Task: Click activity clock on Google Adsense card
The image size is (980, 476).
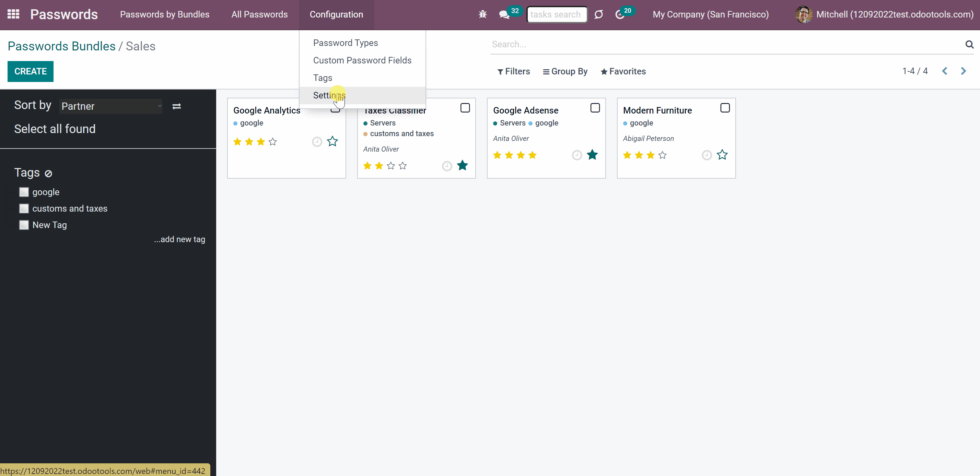Action: (577, 155)
